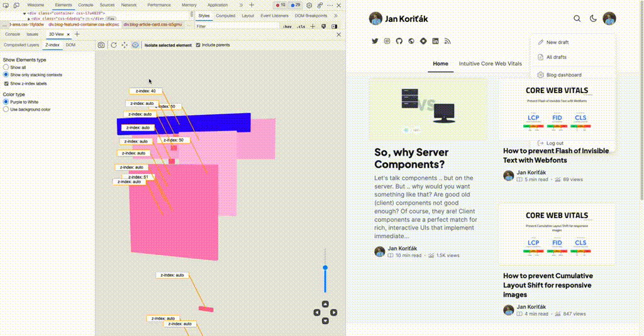
Task: Collapse the div container css-17u4839 node
Action: (25, 14)
